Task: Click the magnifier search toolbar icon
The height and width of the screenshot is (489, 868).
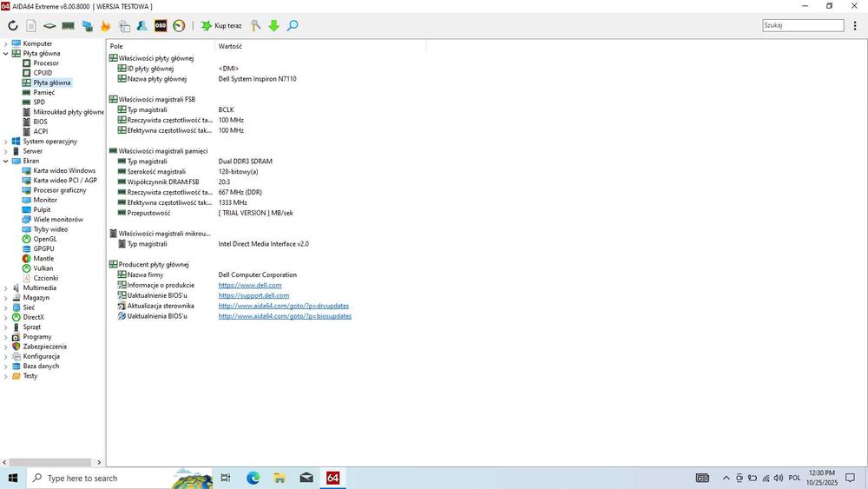Action: [x=293, y=25]
